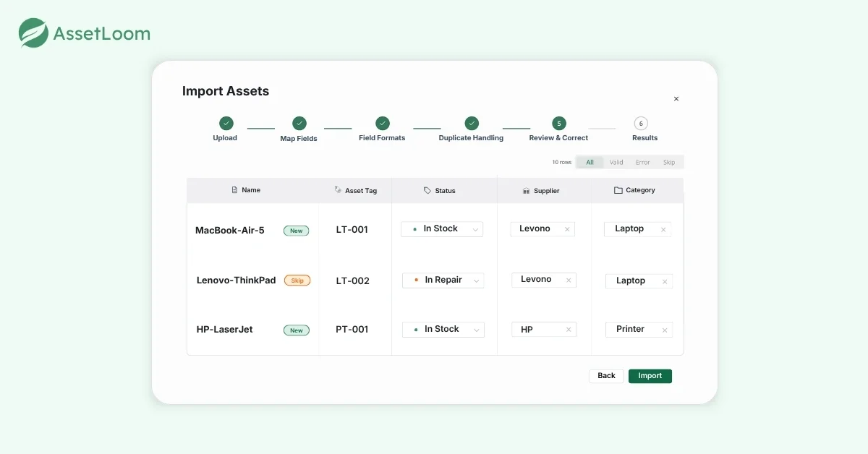Click the LT-002 asset tag

pyautogui.click(x=353, y=281)
